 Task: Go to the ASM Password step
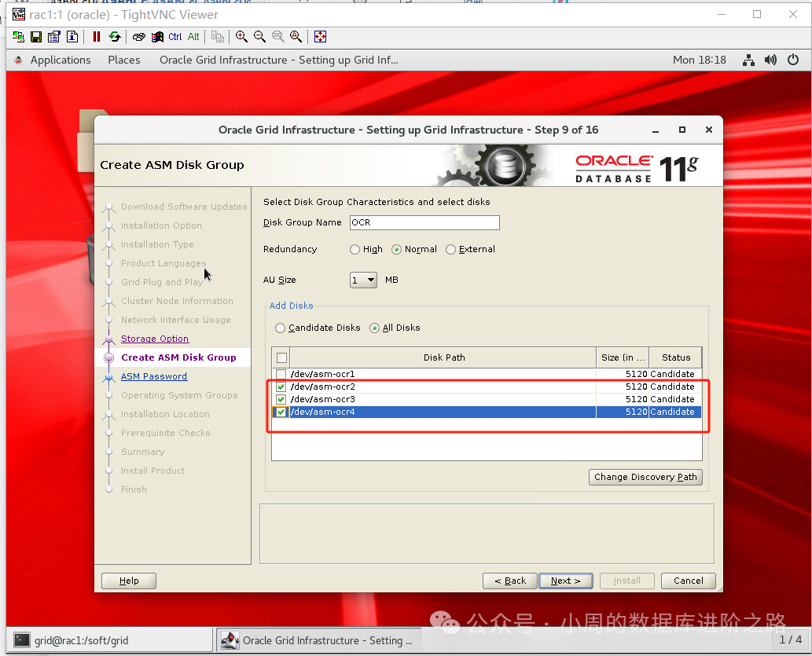click(154, 376)
